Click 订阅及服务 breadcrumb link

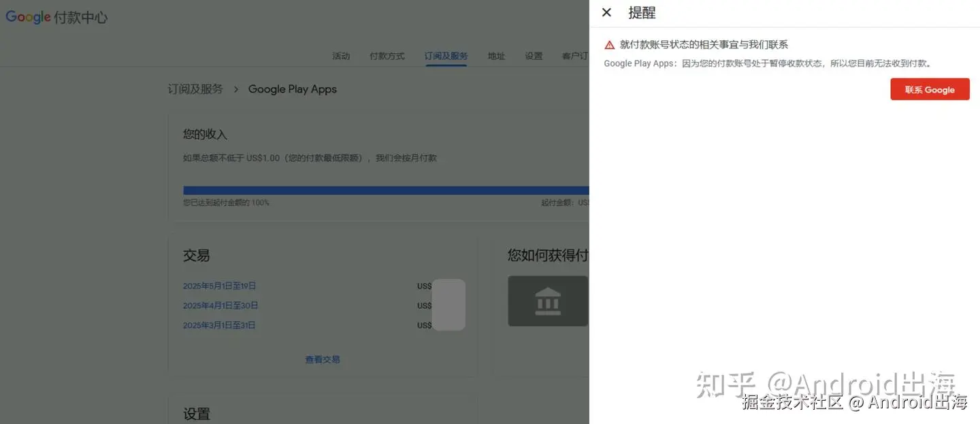pos(195,89)
